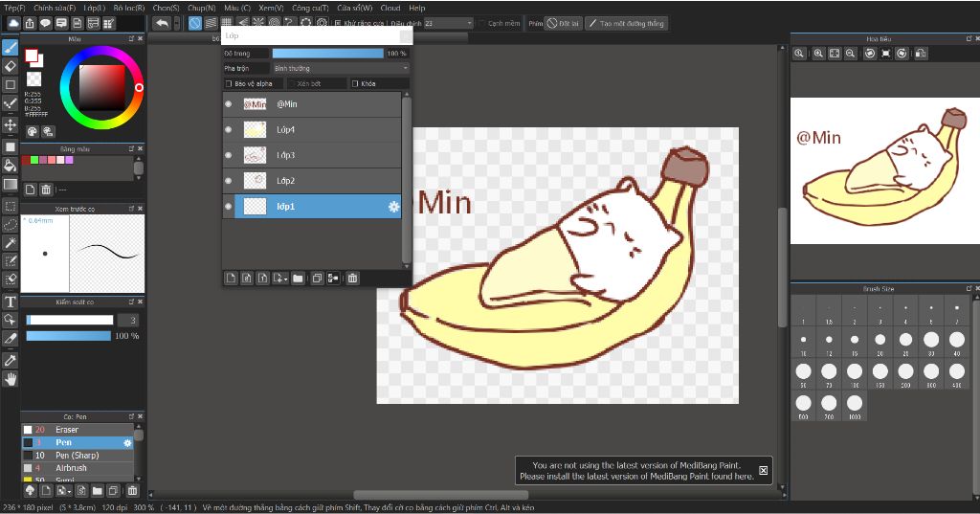The image size is (980, 514).
Task: Toggle the Khóa lock checkbox
Action: pos(355,84)
